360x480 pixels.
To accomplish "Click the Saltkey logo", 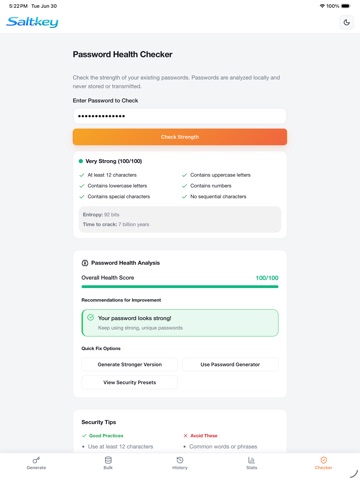I will point(32,22).
